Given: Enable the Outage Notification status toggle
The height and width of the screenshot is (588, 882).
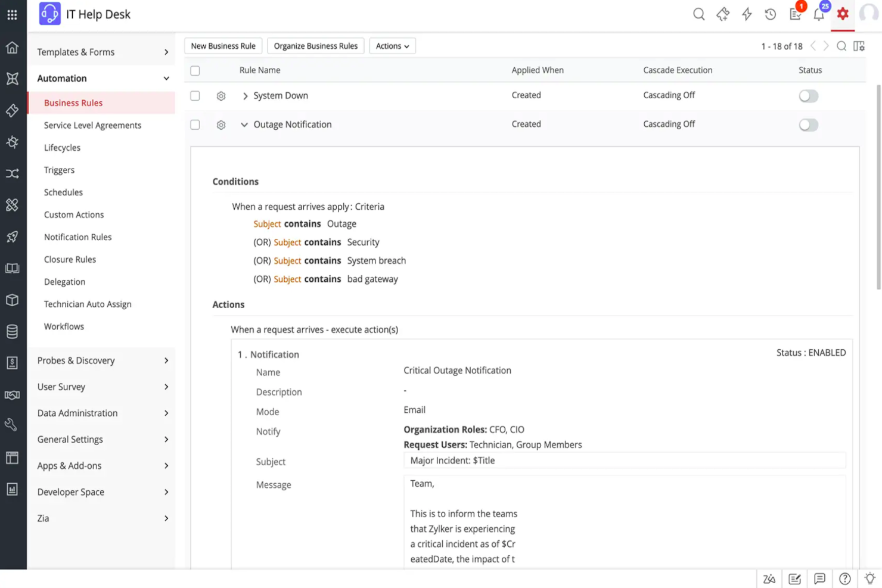Looking at the screenshot, I should [x=808, y=125].
